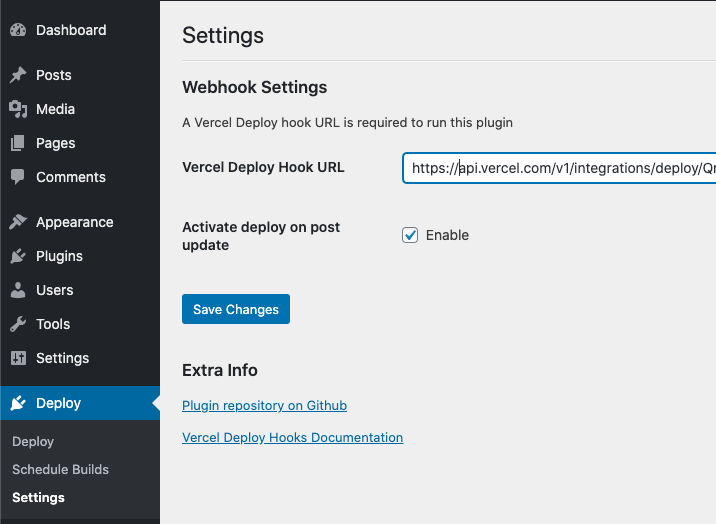Open the Plugin repository on Github link
Image resolution: width=716 pixels, height=524 pixels.
coord(264,405)
